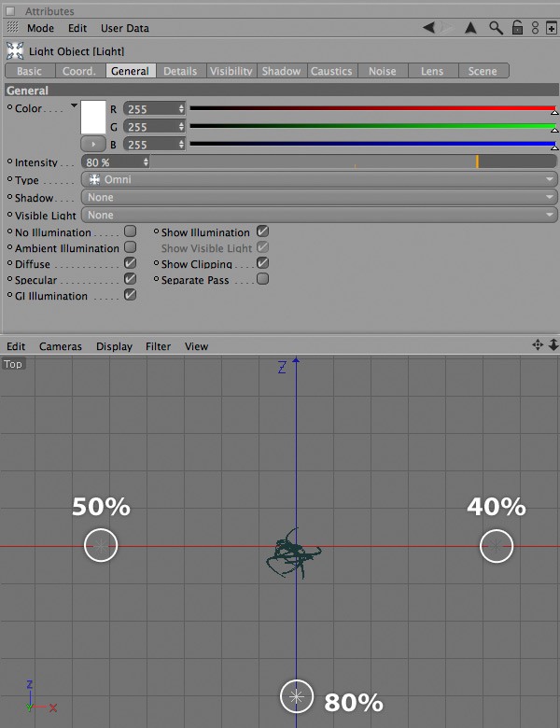Click the Intensity slider bar
The width and height of the screenshot is (560, 728).
coord(353,162)
